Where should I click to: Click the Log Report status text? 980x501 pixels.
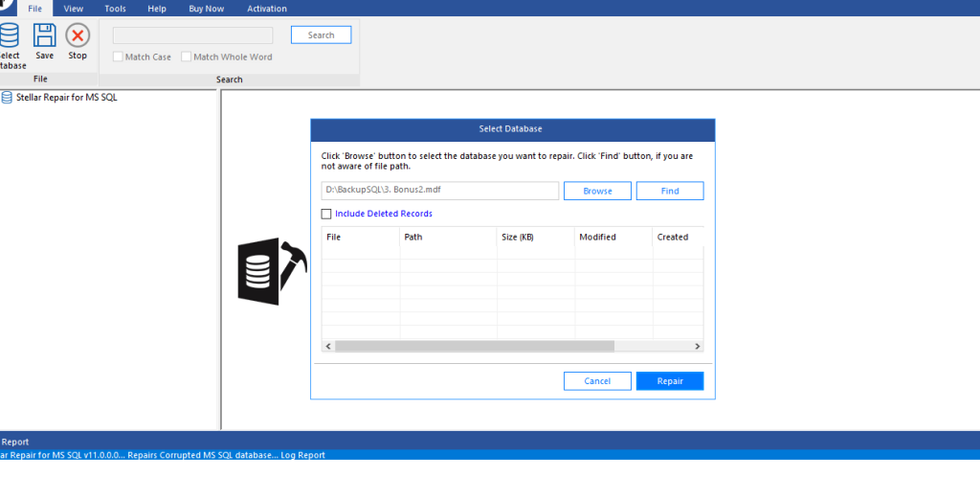[302, 455]
